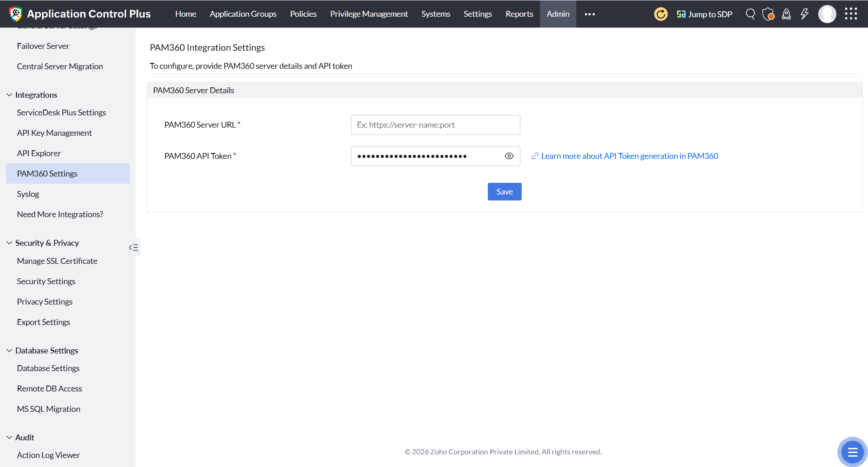Open search from the top bar
Screen dimensions: 868x467
click(750, 14)
